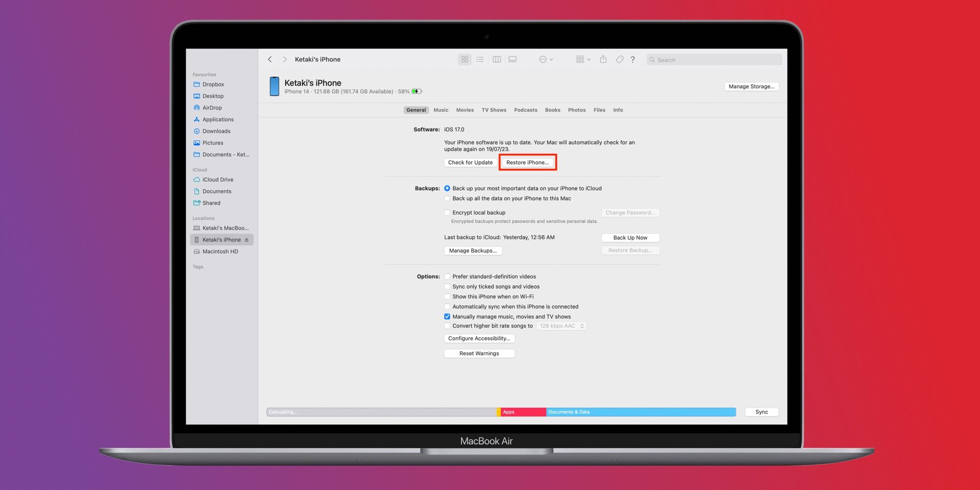Tick Convert higher bit rate songs

(447, 326)
